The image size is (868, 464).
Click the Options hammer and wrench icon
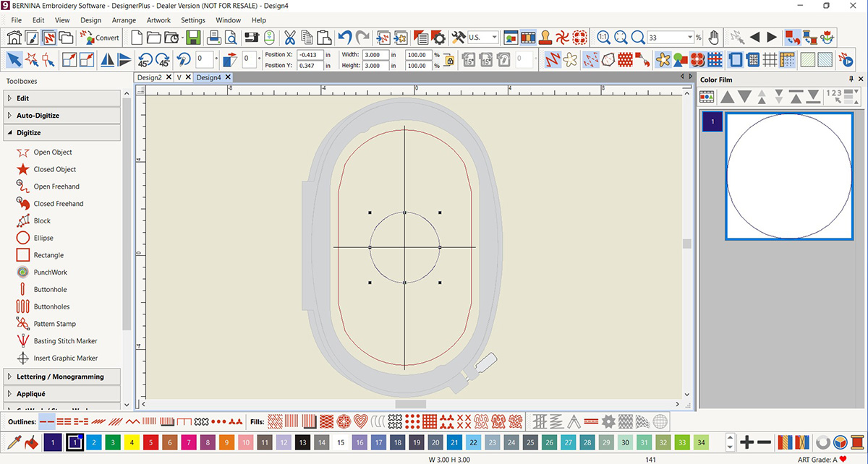pos(458,37)
